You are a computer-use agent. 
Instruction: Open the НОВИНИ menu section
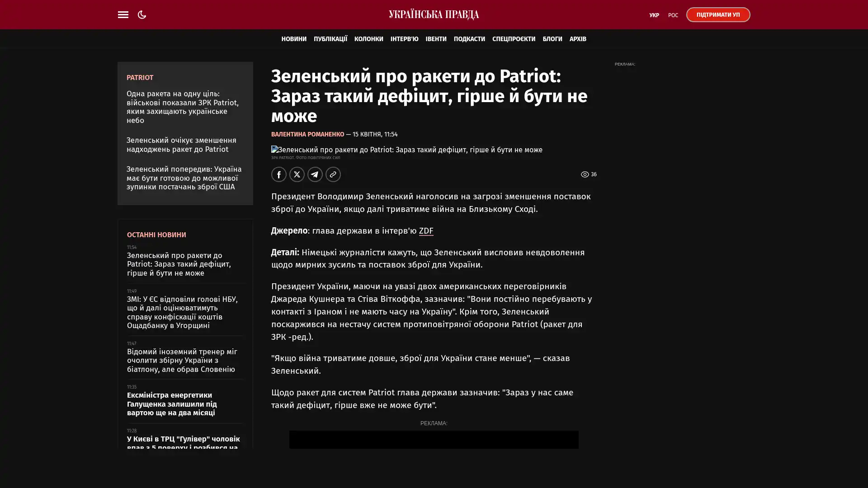pyautogui.click(x=293, y=39)
